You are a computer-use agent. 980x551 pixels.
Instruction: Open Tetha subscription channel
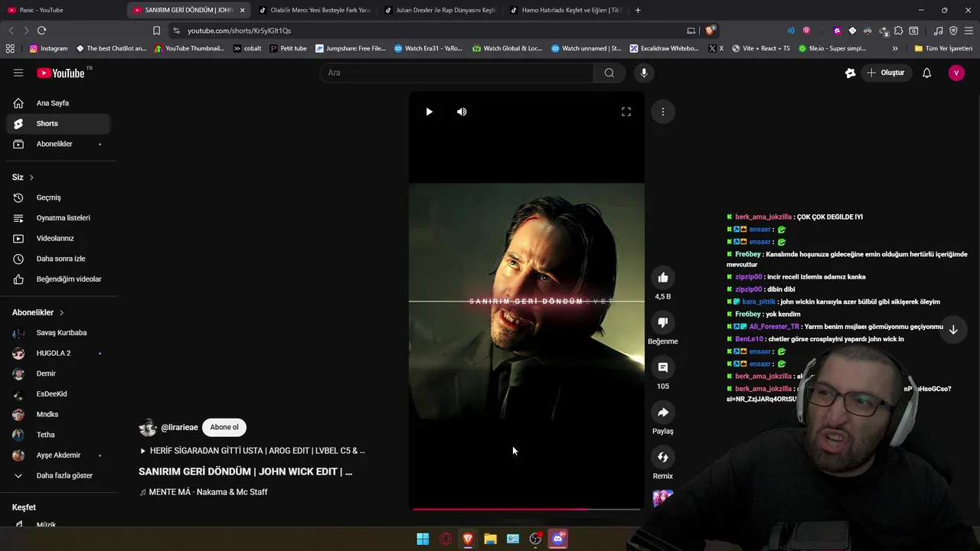coord(58,435)
